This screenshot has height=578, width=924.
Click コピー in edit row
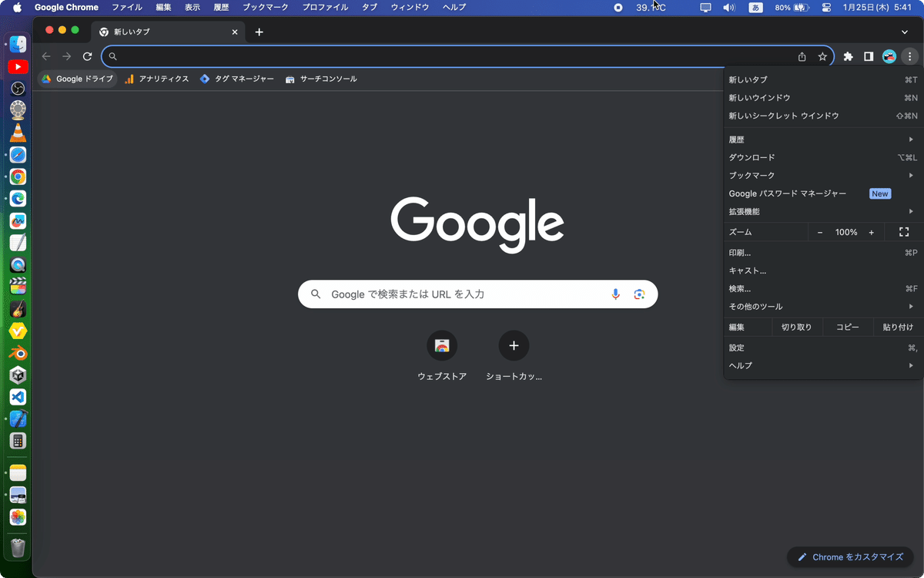(x=848, y=327)
